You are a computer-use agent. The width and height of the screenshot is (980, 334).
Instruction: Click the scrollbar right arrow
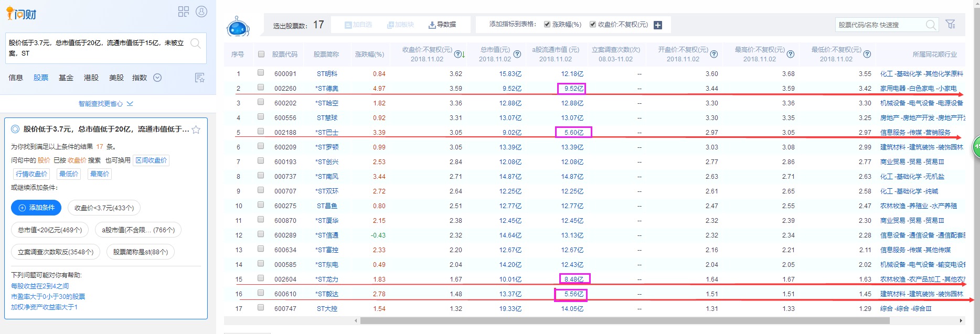point(961,320)
